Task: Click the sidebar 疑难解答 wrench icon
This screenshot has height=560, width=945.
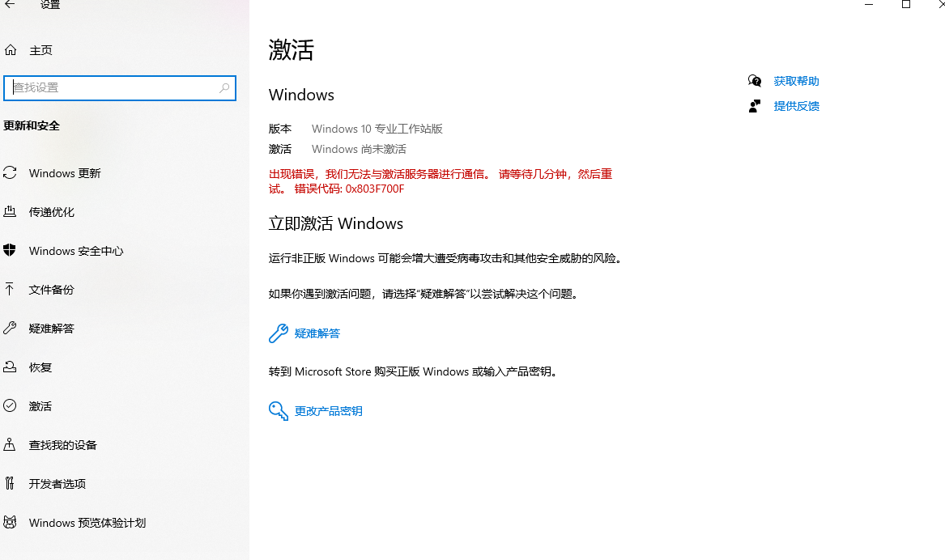Action: [x=10, y=329]
